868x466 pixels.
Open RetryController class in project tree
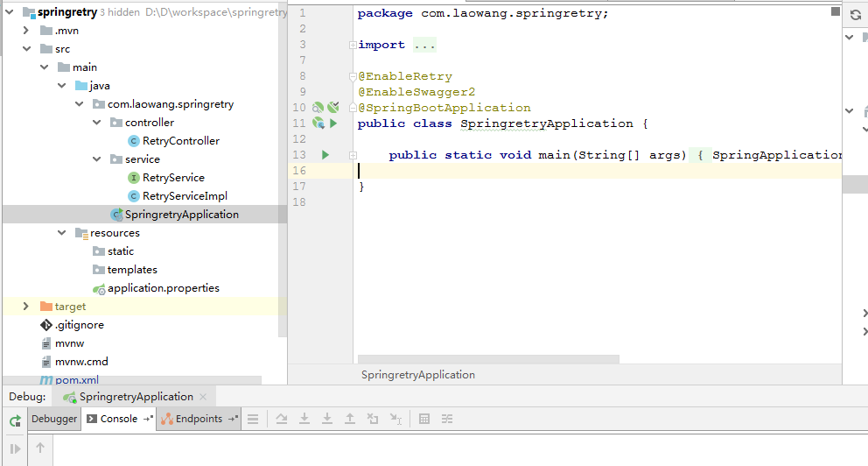click(x=180, y=141)
